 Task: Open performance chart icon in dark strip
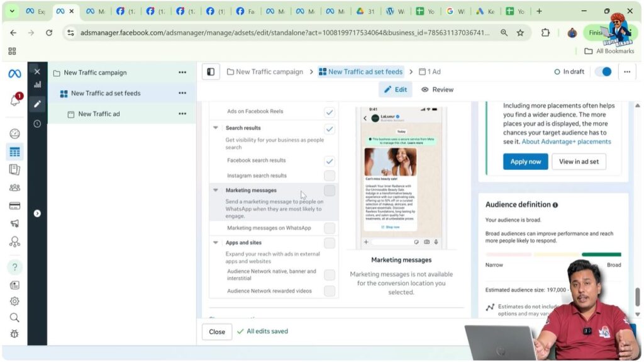pos(37,85)
